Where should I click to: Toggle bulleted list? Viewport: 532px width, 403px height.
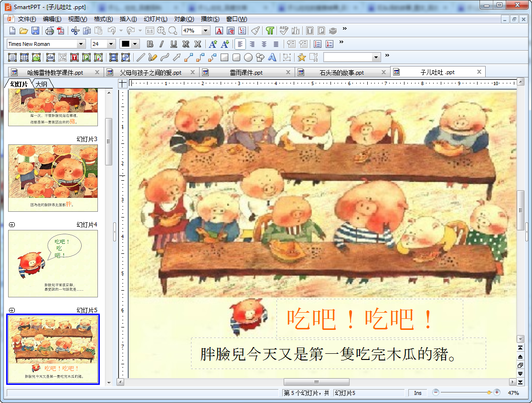click(318, 44)
